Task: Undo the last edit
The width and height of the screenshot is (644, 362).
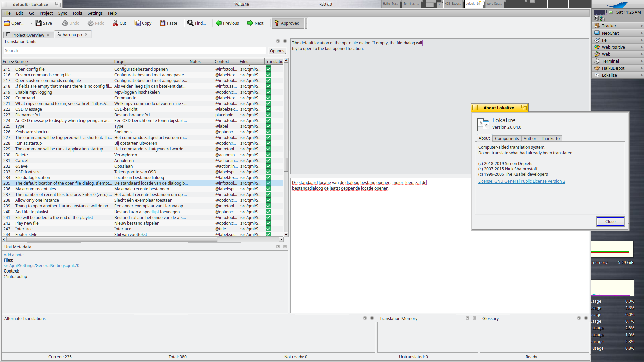Action: (x=70, y=23)
